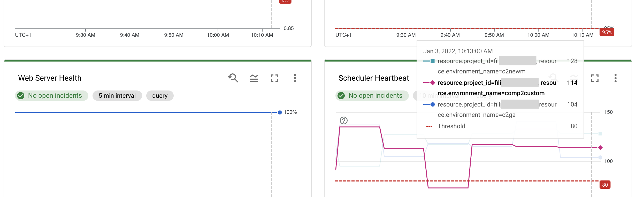Click the compare icon on Scheduler Heartbeat chart
Viewport: 644px width, 197px height.
574,78
